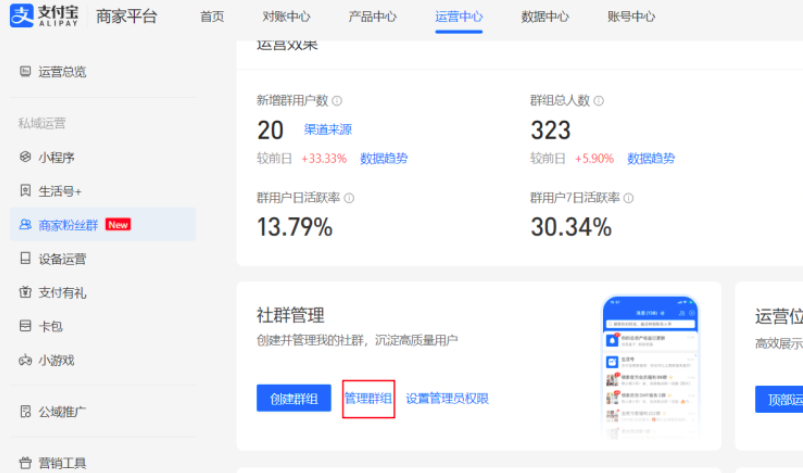
Task: Click the 生活号+ sidebar icon
Action: [x=26, y=191]
